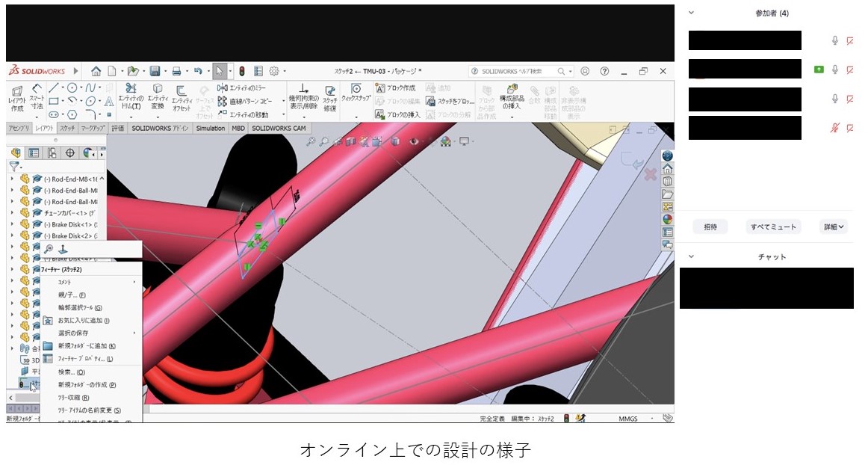Image resolution: width=868 pixels, height=465 pixels.
Task: Switch to the Simulation tab
Action: coord(211,129)
